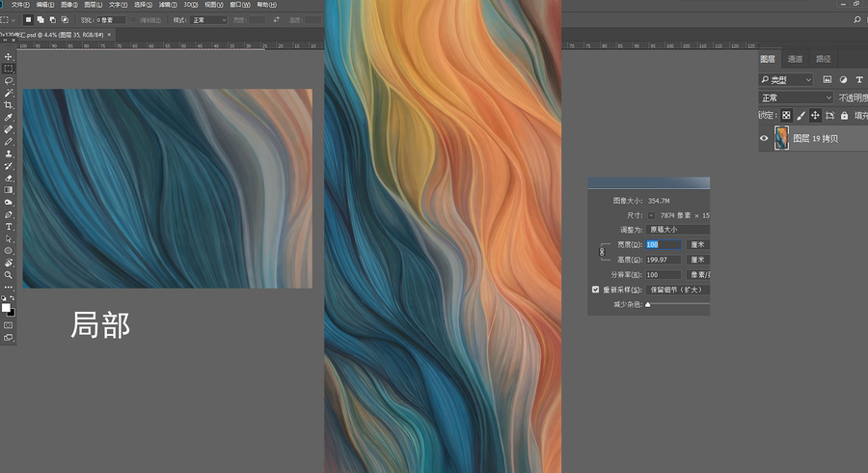
Task: Open the Edit Toolbar three-dots button
Action: 9,287
